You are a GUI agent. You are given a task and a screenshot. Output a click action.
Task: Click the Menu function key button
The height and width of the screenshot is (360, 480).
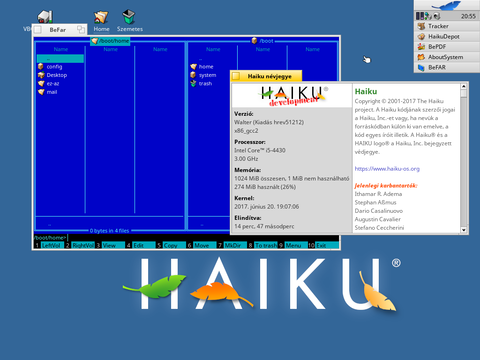[296, 245]
